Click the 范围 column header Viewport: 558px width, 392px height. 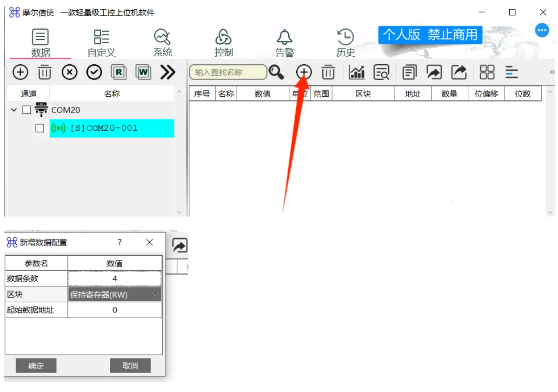321,93
